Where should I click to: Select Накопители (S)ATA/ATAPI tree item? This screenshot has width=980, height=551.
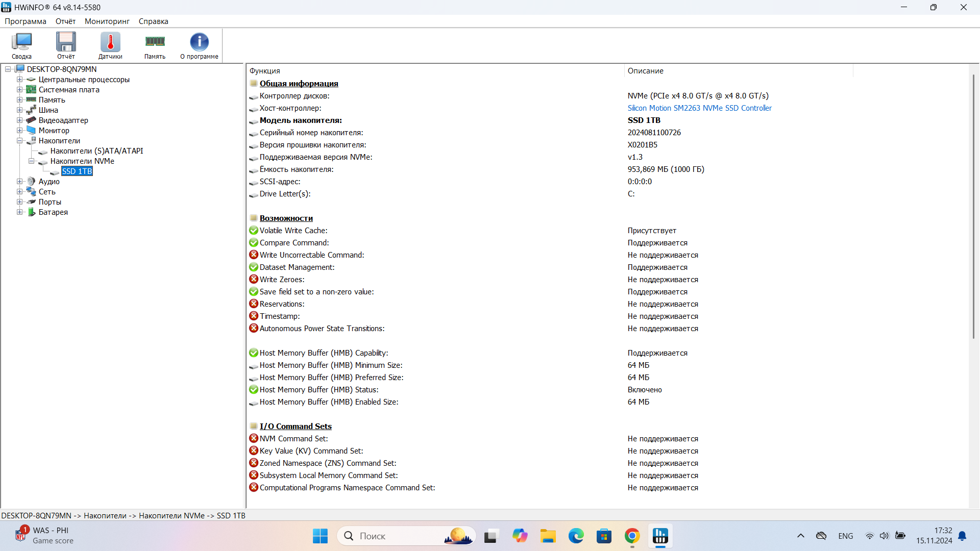96,151
